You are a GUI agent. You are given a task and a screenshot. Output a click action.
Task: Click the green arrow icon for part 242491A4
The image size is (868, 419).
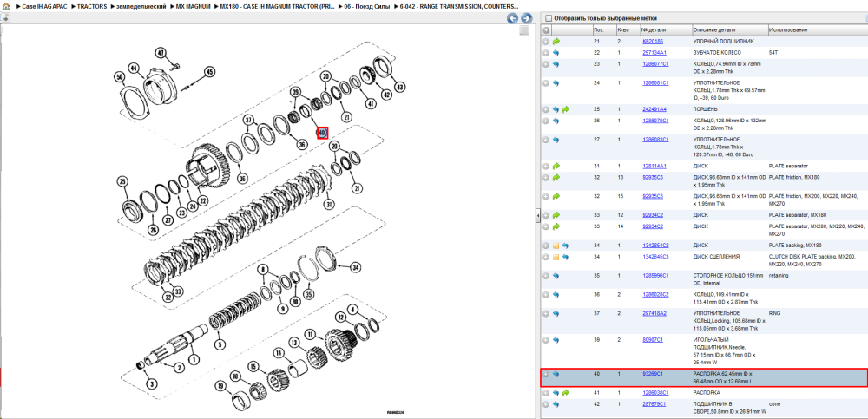pos(566,109)
